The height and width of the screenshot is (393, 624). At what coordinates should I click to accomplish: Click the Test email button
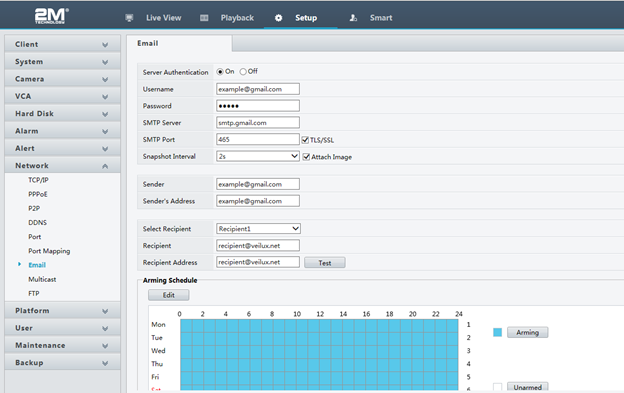click(x=325, y=263)
